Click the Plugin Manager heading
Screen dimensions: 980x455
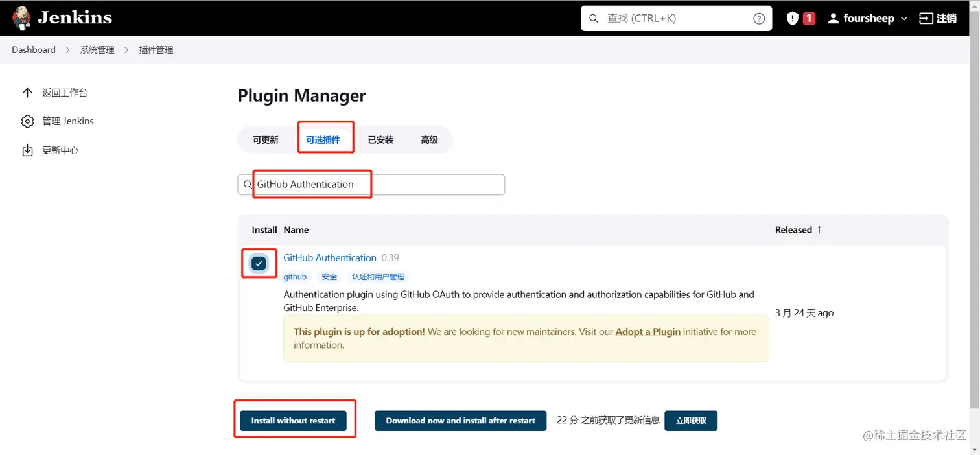click(x=301, y=96)
